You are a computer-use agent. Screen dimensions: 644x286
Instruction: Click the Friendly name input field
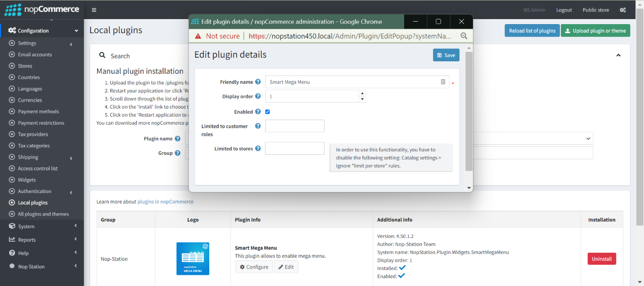(357, 82)
